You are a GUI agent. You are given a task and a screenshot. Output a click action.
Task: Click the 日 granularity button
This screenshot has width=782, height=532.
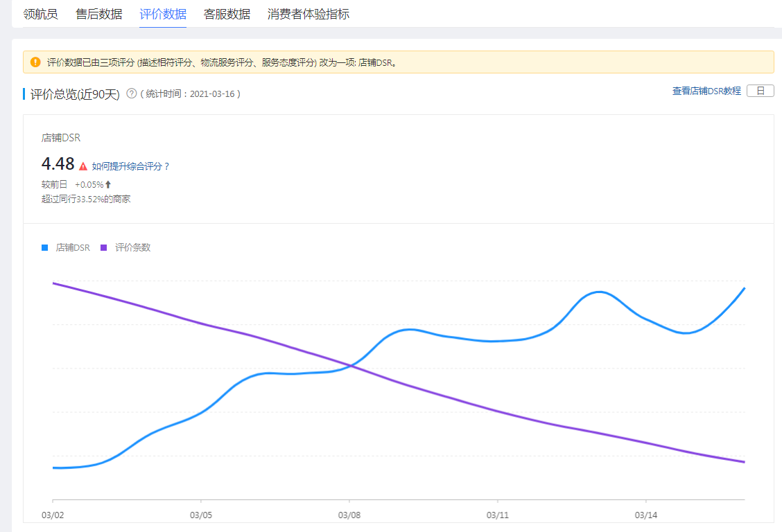pos(760,91)
